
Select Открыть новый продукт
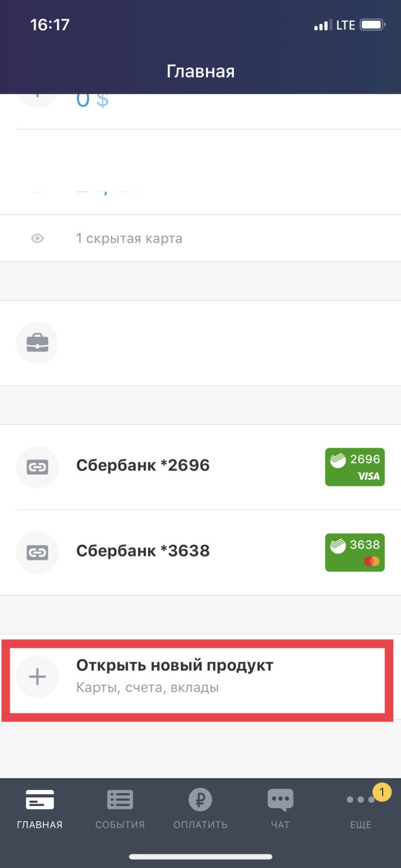point(174,666)
